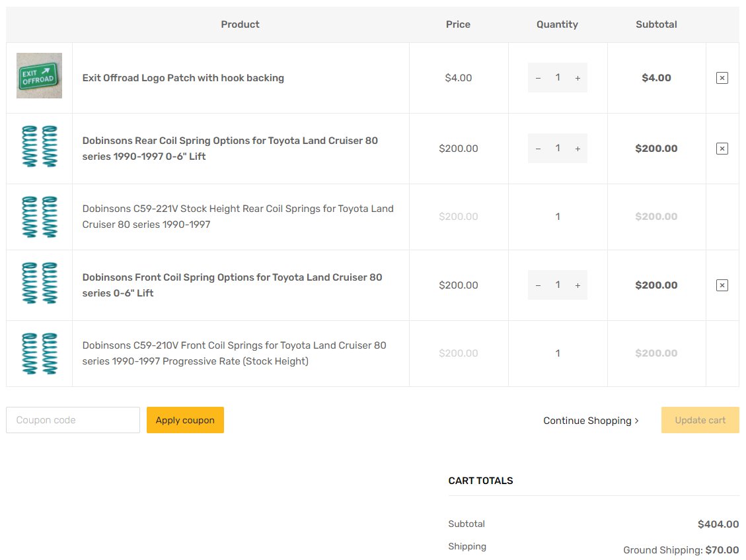Screen dimensions: 746x560
Task: Click quantity field for Front Coil Spring Options
Action: [x=558, y=285]
